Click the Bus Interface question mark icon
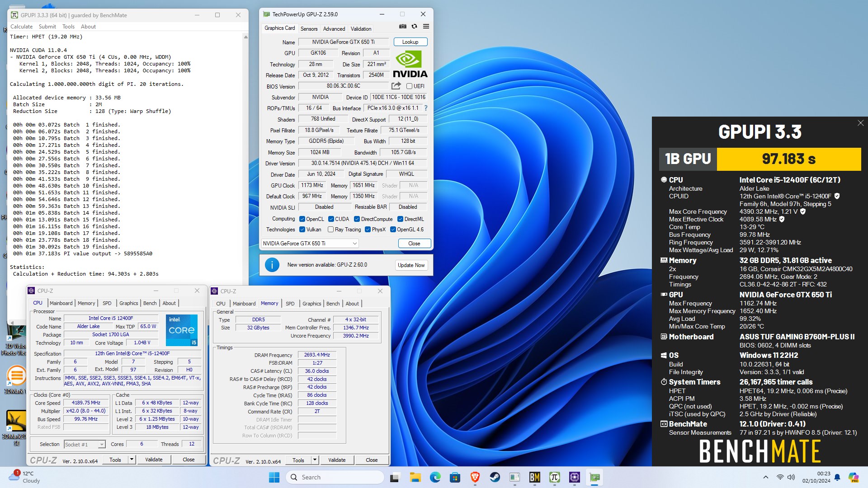This screenshot has width=868, height=488. (x=425, y=108)
